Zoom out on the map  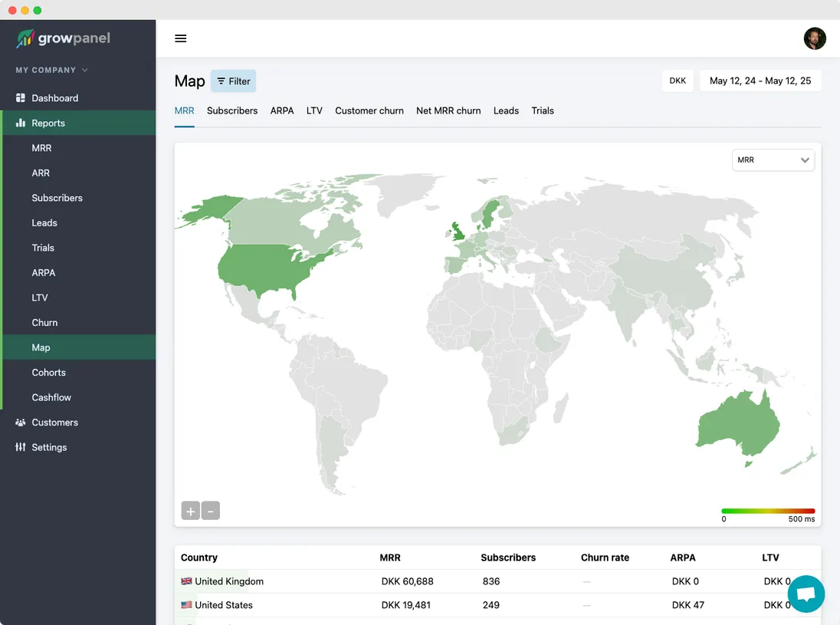[x=211, y=511]
